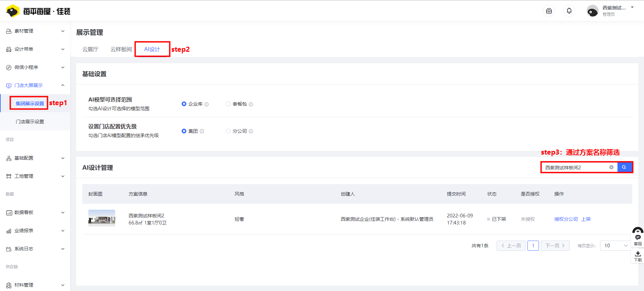
Task: Select the 套餐包 radio button
Action: [228, 104]
